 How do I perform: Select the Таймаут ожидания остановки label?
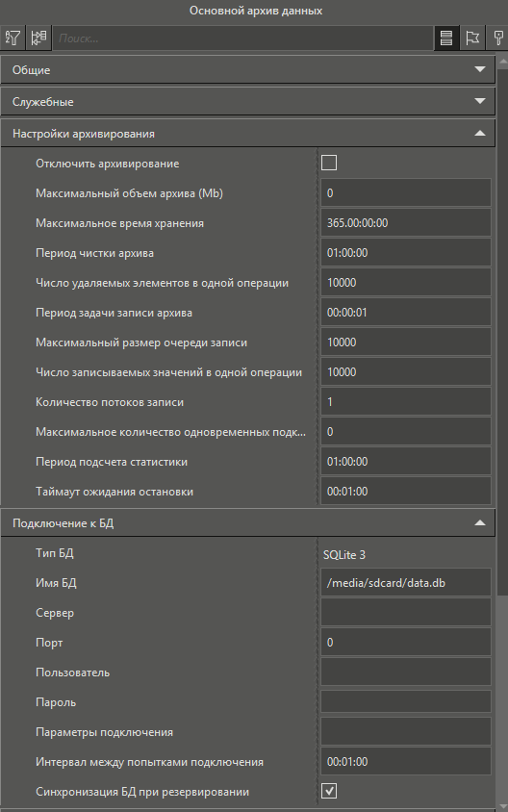coord(114,492)
